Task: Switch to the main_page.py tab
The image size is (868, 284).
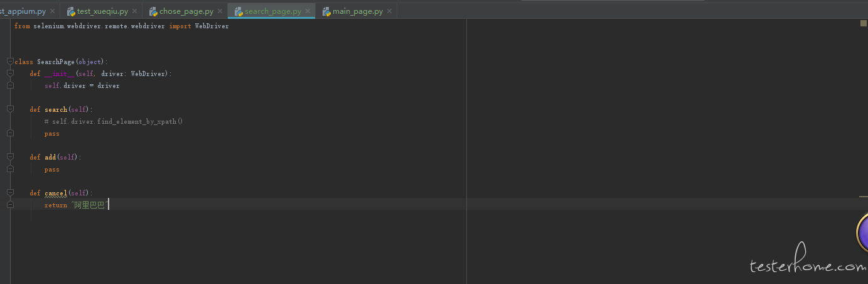Action: point(357,11)
